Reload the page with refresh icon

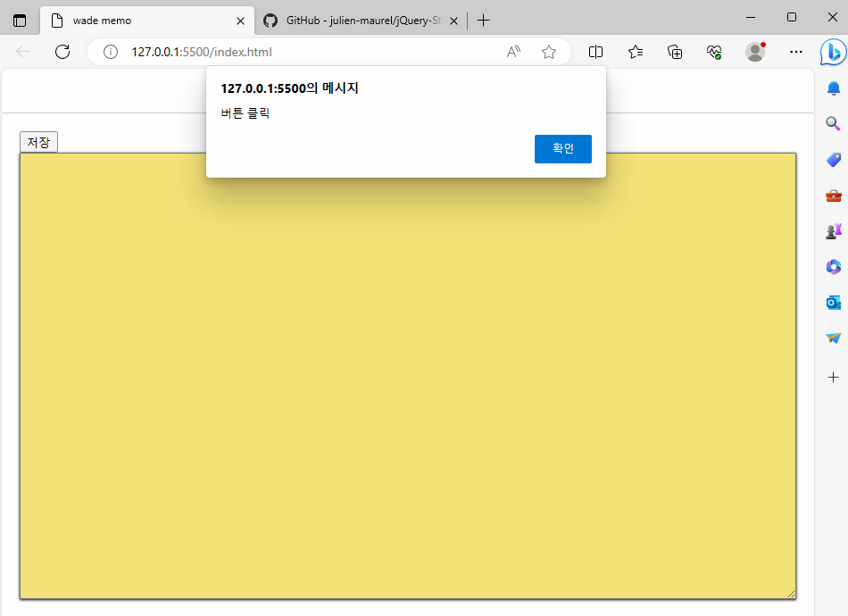[62, 52]
